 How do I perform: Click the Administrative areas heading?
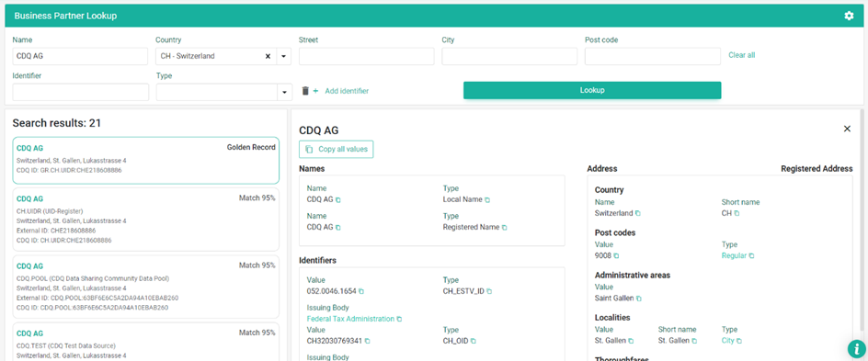coord(633,275)
